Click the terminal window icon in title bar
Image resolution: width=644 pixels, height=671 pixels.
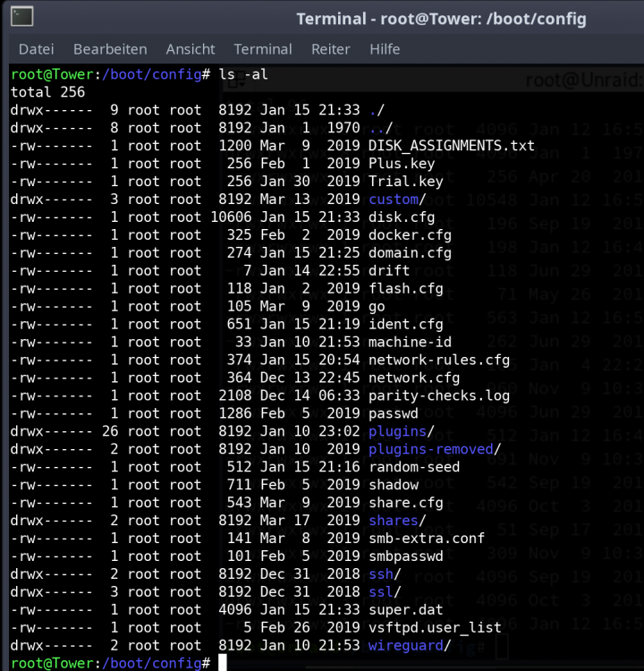(21, 17)
